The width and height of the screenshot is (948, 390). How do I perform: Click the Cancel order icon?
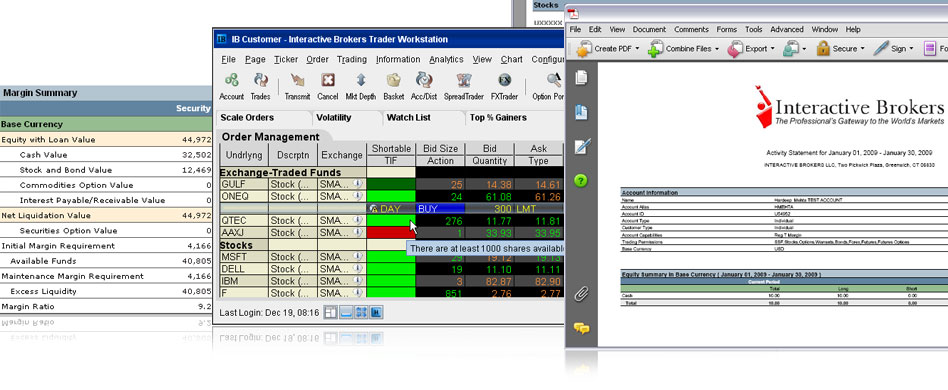click(328, 86)
